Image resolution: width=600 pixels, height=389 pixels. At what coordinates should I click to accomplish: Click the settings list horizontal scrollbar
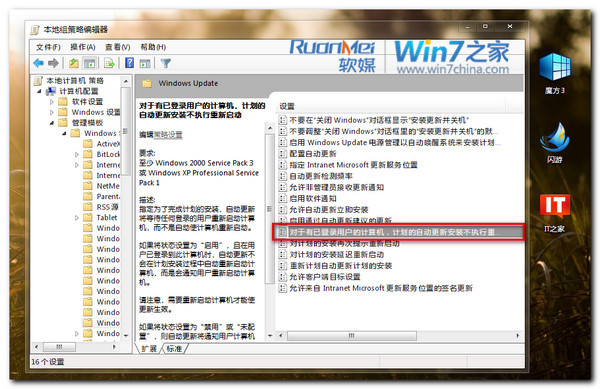pyautogui.click(x=398, y=336)
